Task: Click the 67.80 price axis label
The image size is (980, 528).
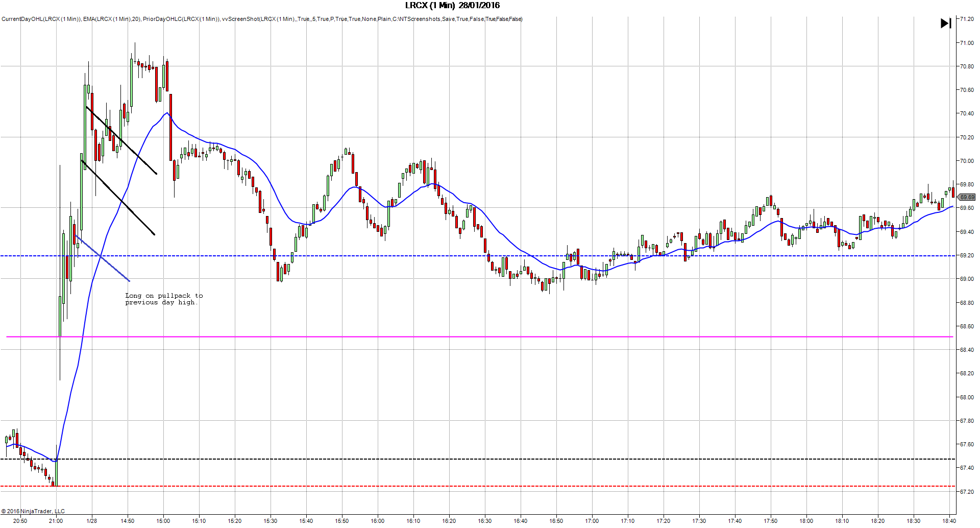Action: point(967,421)
